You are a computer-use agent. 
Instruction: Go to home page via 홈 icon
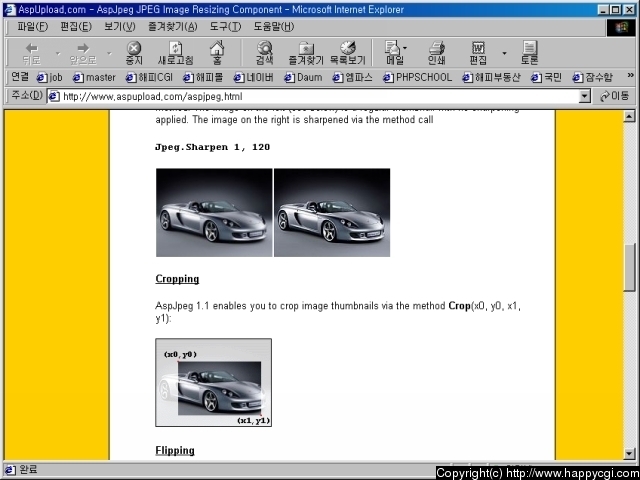coord(217,53)
